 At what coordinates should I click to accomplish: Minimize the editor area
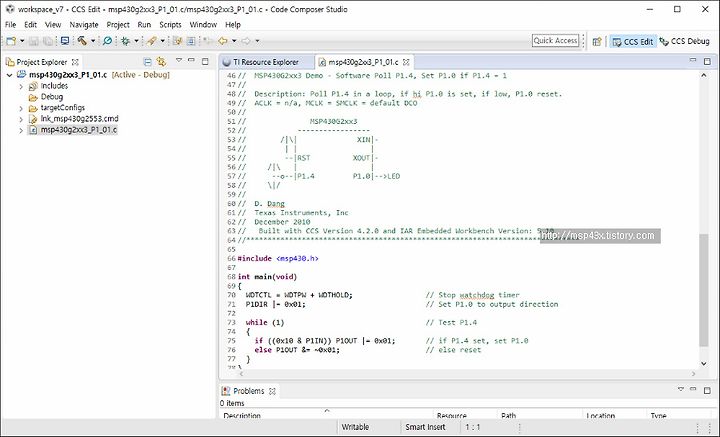point(693,60)
